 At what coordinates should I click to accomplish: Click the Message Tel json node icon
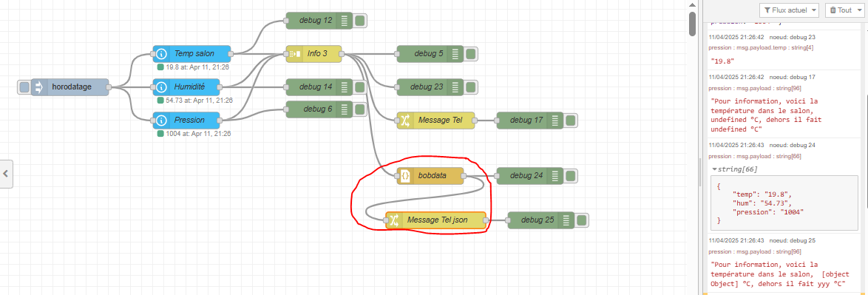(394, 220)
